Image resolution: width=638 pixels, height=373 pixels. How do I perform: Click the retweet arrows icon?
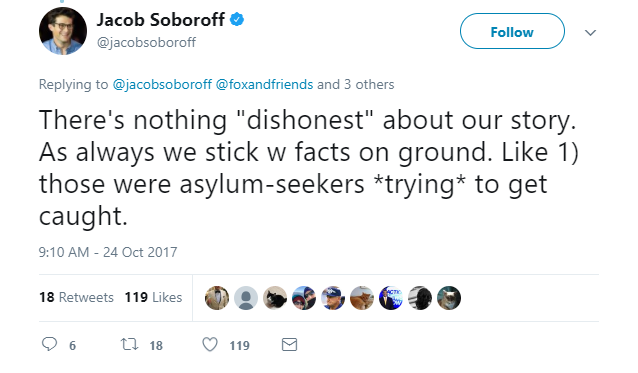130,345
